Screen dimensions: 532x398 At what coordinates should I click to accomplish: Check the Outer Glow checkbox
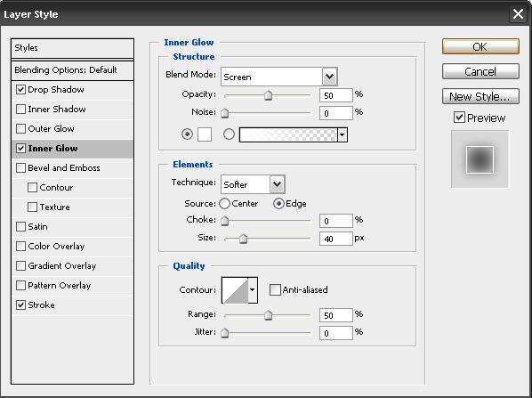20,129
